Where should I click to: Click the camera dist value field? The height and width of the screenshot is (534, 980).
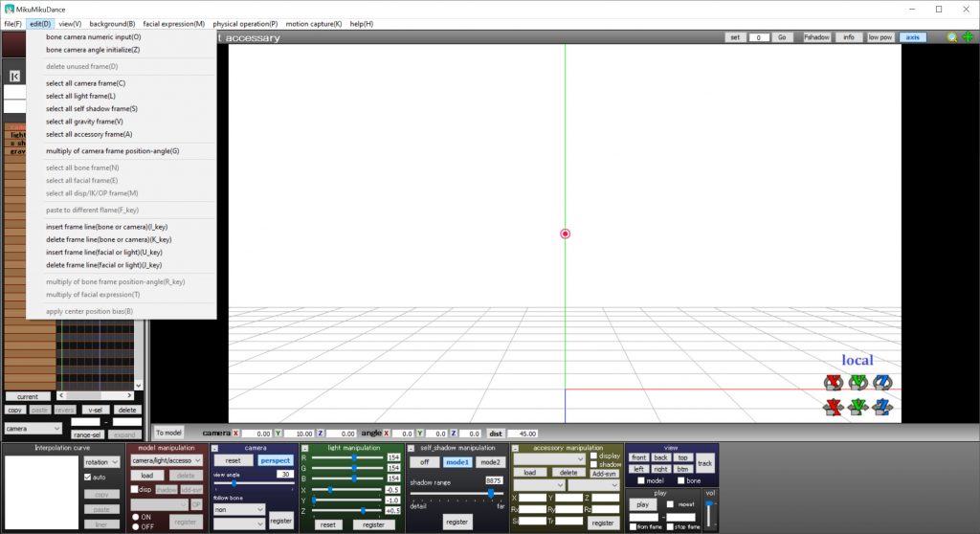[x=523, y=434]
